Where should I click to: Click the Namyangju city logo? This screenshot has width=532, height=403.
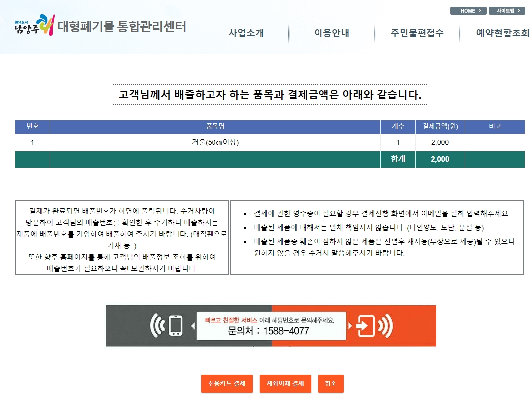coord(34,25)
